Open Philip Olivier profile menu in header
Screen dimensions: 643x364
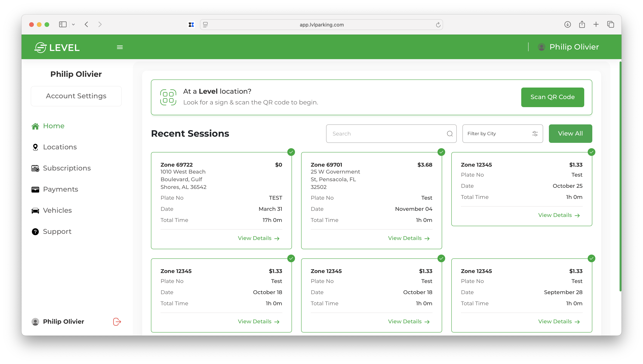click(568, 47)
